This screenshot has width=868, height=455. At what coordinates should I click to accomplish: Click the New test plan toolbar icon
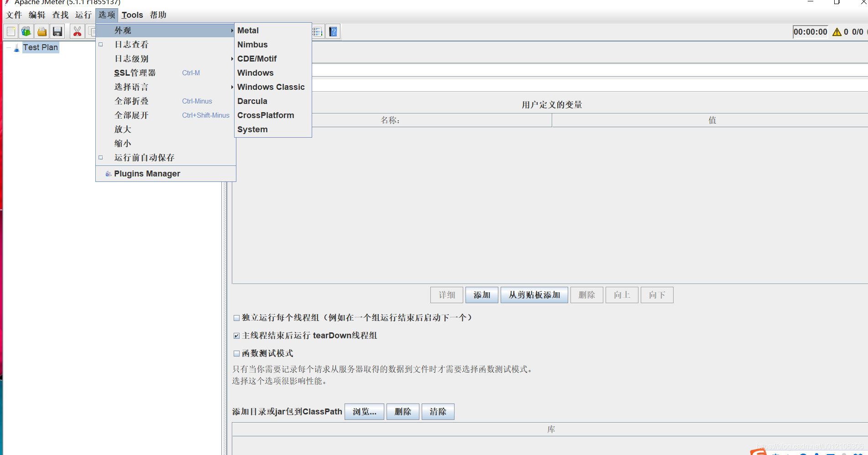[11, 31]
